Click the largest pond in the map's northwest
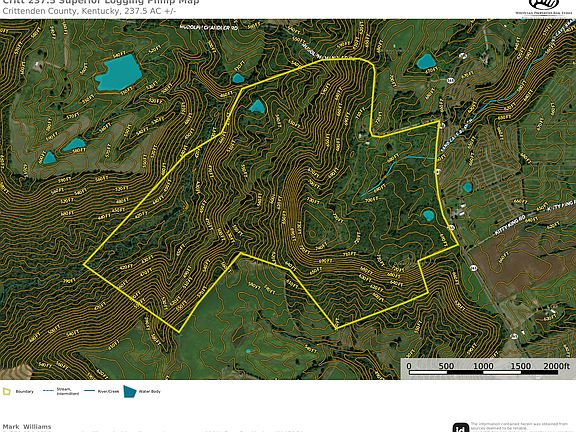Viewport: 576px width, 432px height. (119, 73)
